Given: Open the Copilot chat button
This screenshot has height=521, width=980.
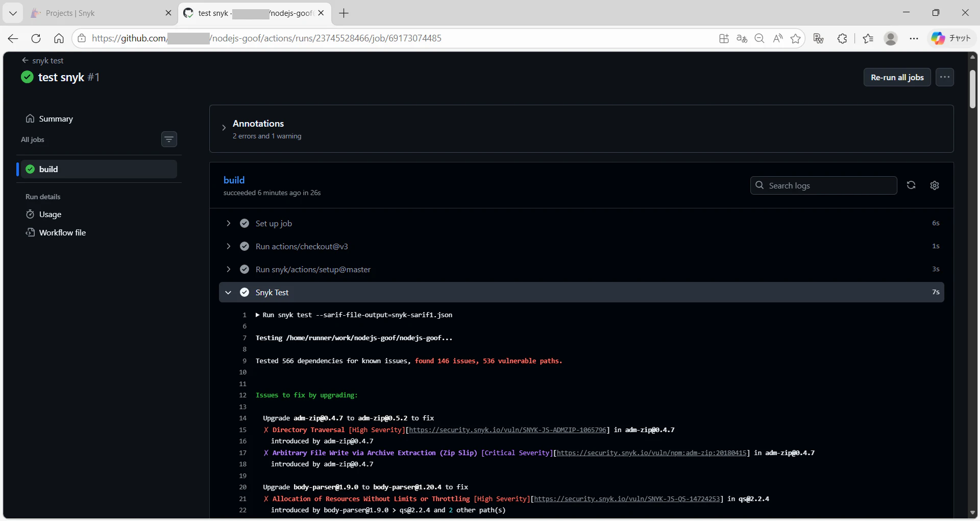Looking at the screenshot, I should (x=950, y=38).
